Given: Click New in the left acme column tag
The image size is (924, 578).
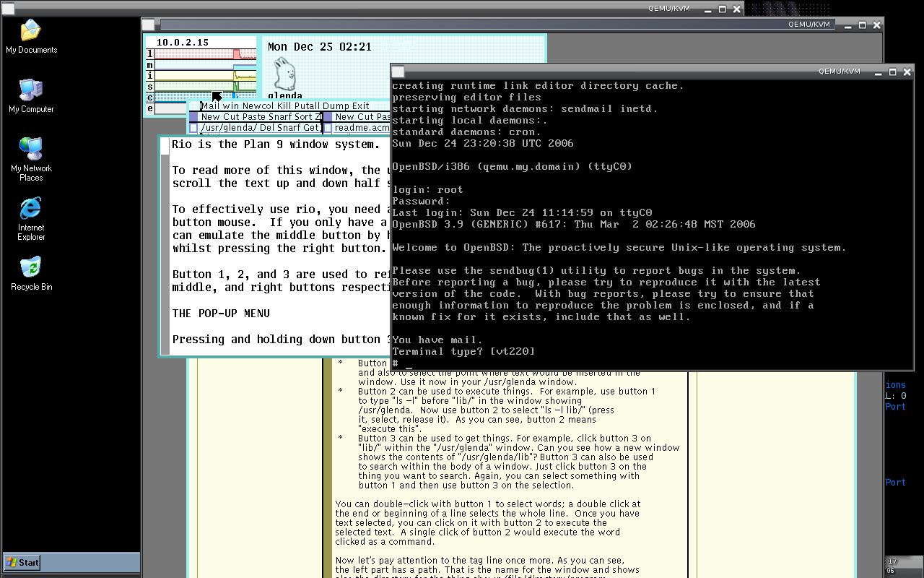Looking at the screenshot, I should (x=210, y=117).
